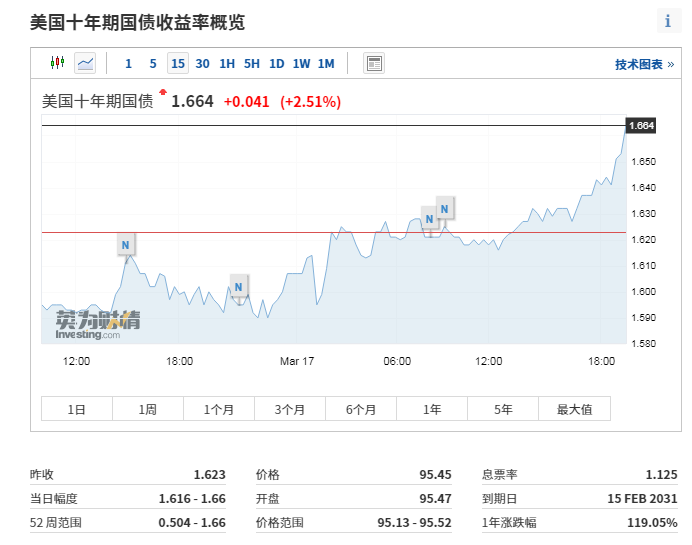Open the N news marker before Mar 17
This screenshot has width=692, height=545.
click(238, 285)
